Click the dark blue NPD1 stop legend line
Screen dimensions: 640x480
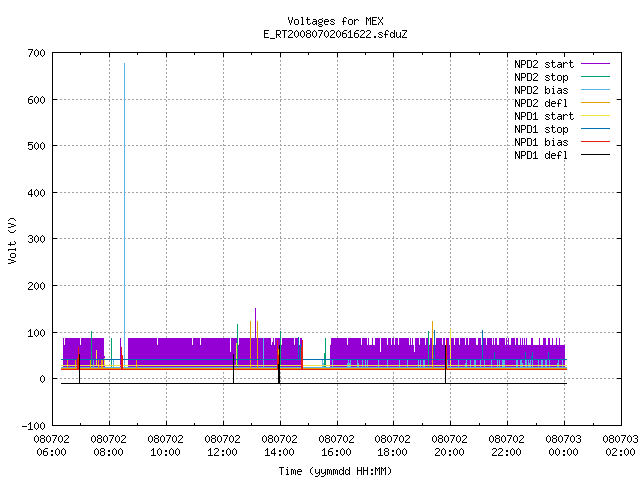coord(595,129)
